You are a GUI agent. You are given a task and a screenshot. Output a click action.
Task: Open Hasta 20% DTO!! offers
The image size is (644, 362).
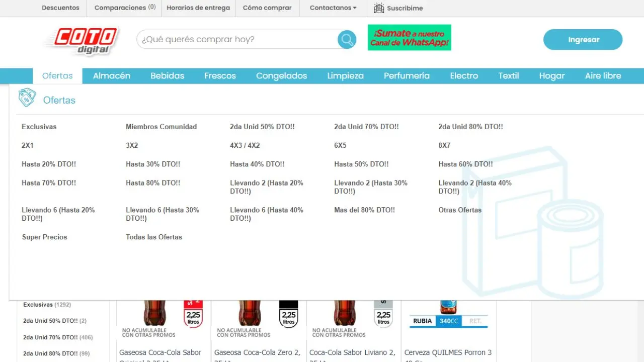(49, 164)
